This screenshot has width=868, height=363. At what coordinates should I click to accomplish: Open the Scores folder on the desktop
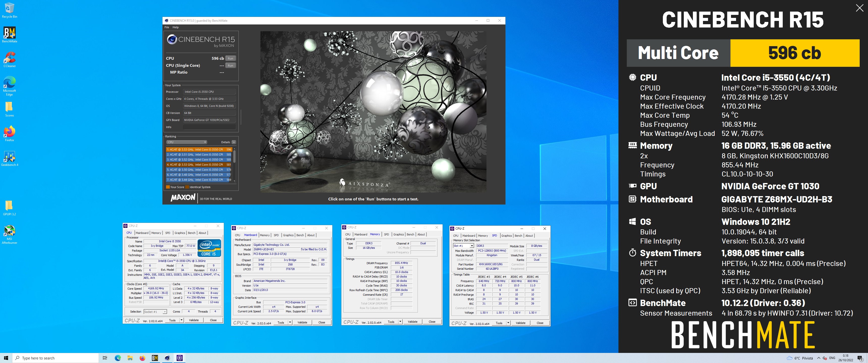[x=9, y=109]
